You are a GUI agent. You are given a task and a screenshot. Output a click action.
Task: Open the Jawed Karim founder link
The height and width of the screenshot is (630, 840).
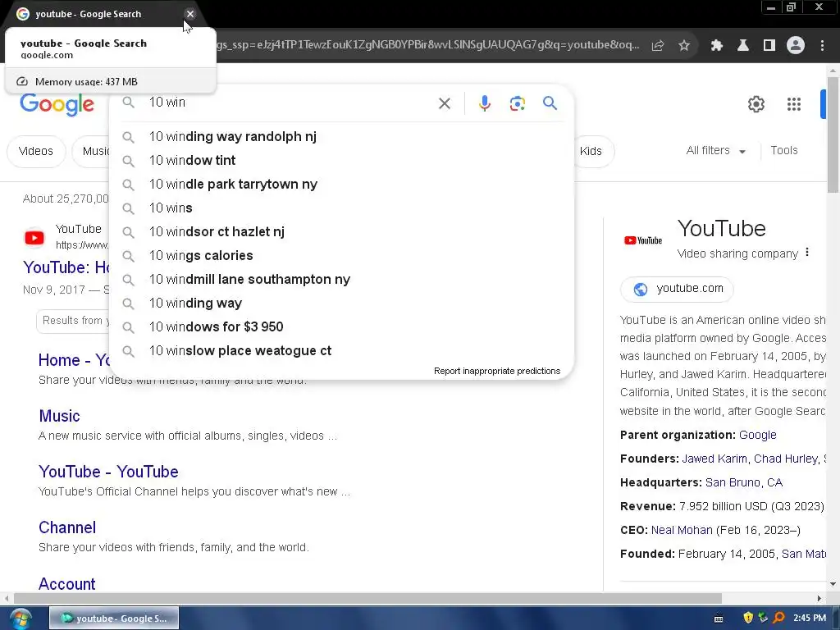714,459
